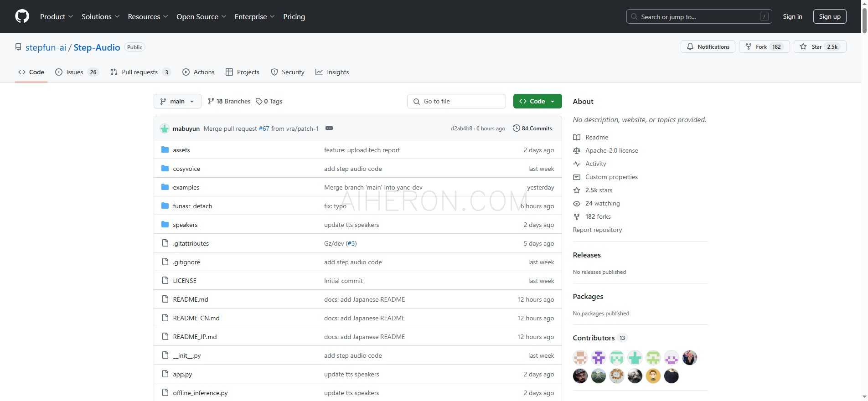Open the stepfun-ai owner link

46,47
